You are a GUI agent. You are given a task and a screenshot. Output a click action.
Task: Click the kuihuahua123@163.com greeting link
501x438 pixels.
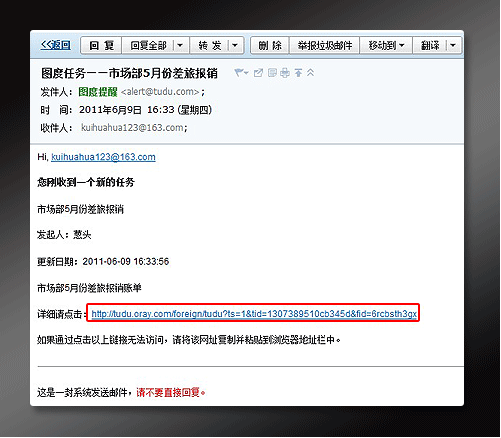point(103,157)
